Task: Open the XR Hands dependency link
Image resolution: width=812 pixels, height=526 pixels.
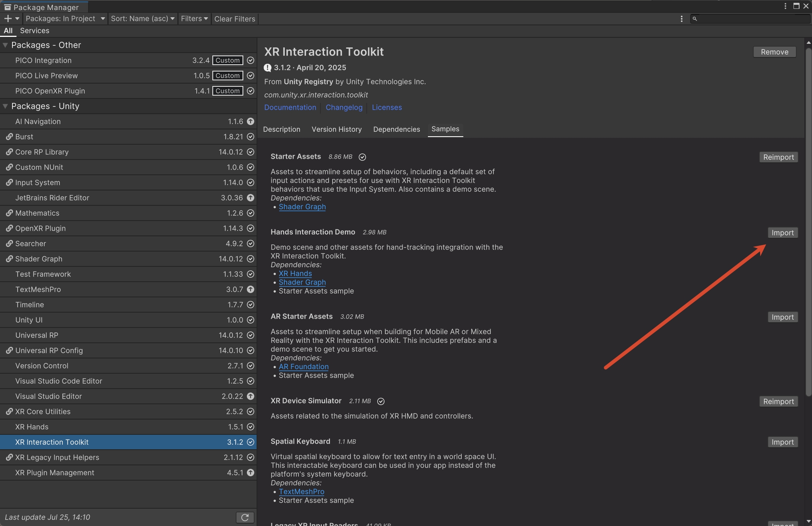Action: 295,274
